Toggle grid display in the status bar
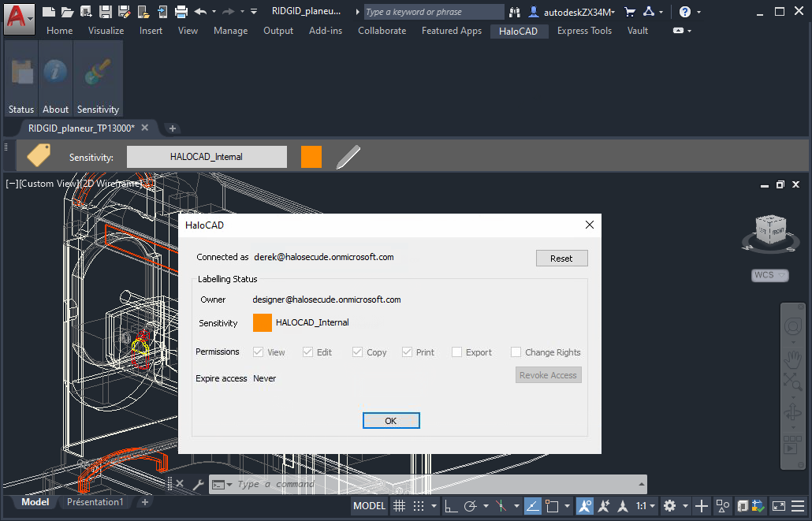 coord(399,506)
